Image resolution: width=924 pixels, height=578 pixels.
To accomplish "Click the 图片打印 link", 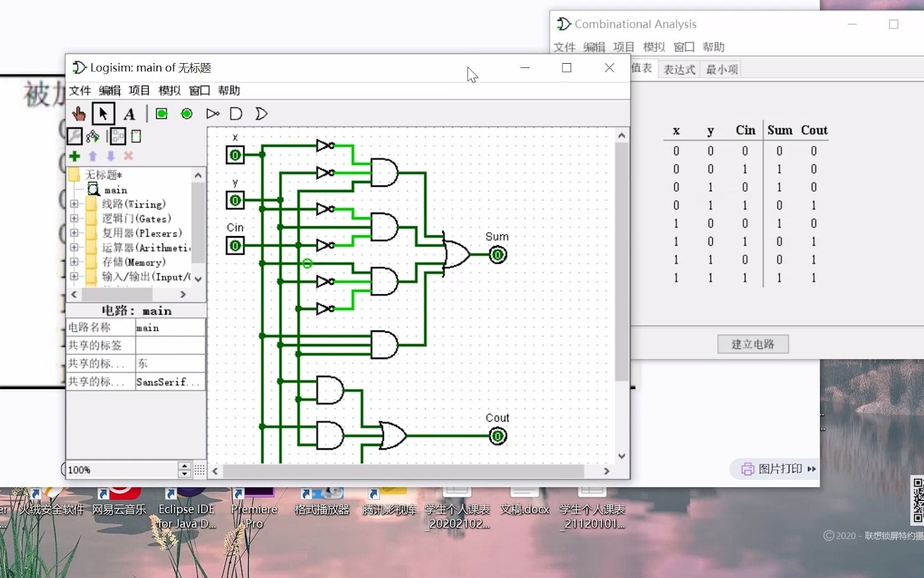I will [776, 468].
